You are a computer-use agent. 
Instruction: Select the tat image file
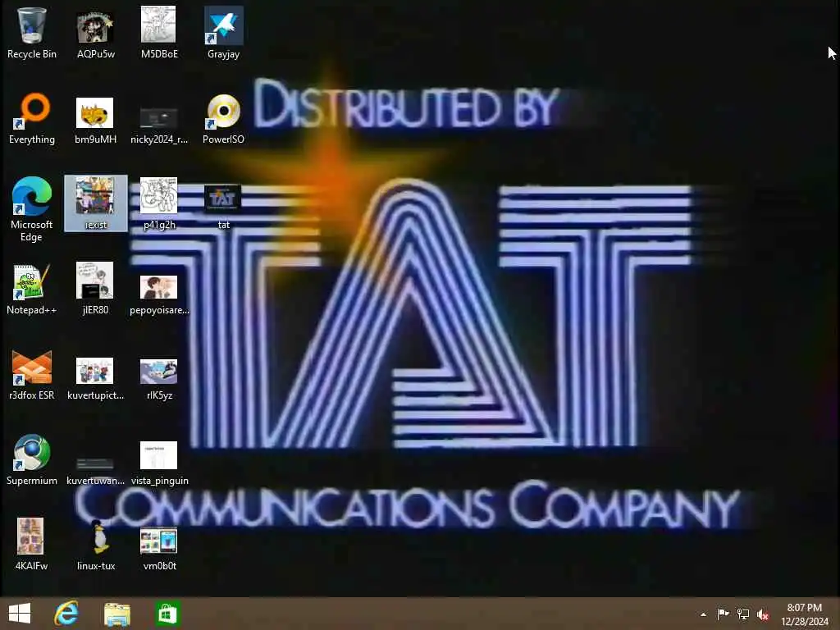pyautogui.click(x=223, y=207)
